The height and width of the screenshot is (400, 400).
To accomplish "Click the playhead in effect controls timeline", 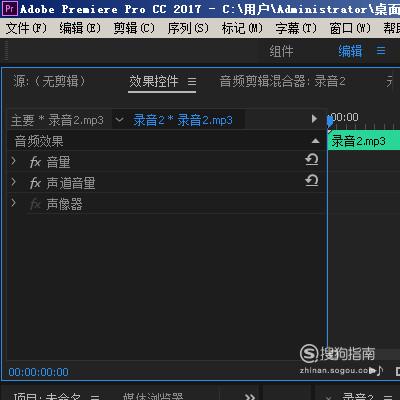I will tap(330, 121).
